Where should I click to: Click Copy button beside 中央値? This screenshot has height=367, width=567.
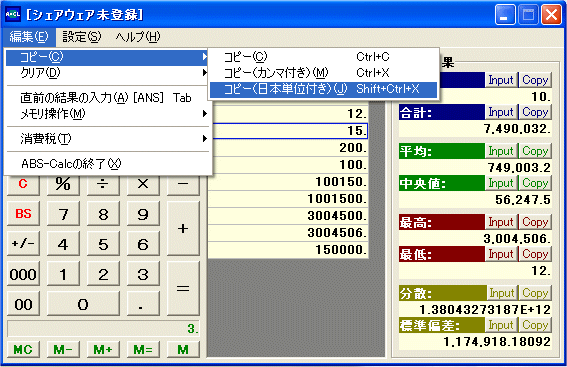click(535, 183)
